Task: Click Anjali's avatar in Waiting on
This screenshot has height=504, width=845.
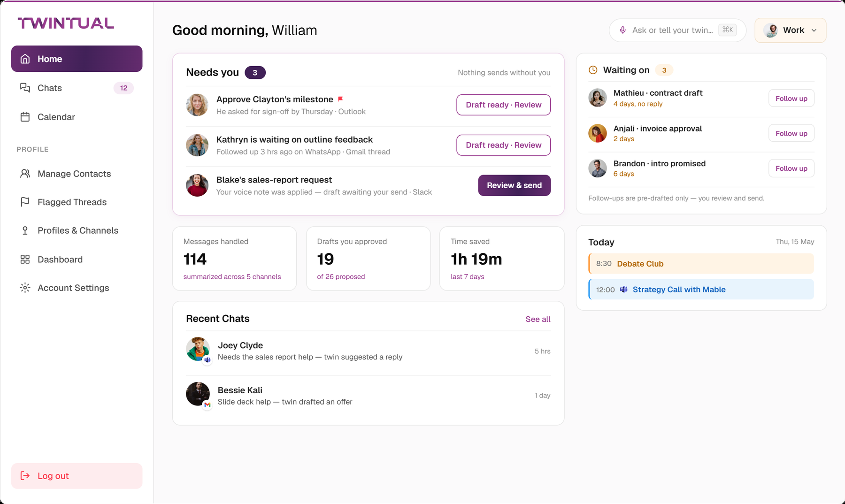Action: click(x=598, y=133)
